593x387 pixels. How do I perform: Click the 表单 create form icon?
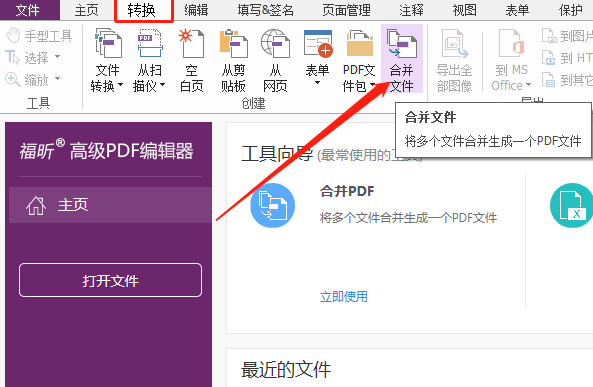pos(318,44)
